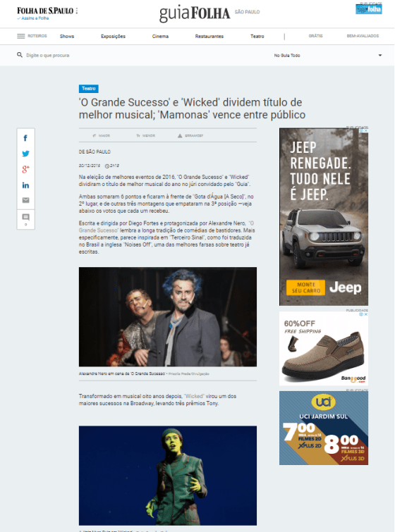395x532 pixels.
Task: Open the Cinema section
Action: 160,37
